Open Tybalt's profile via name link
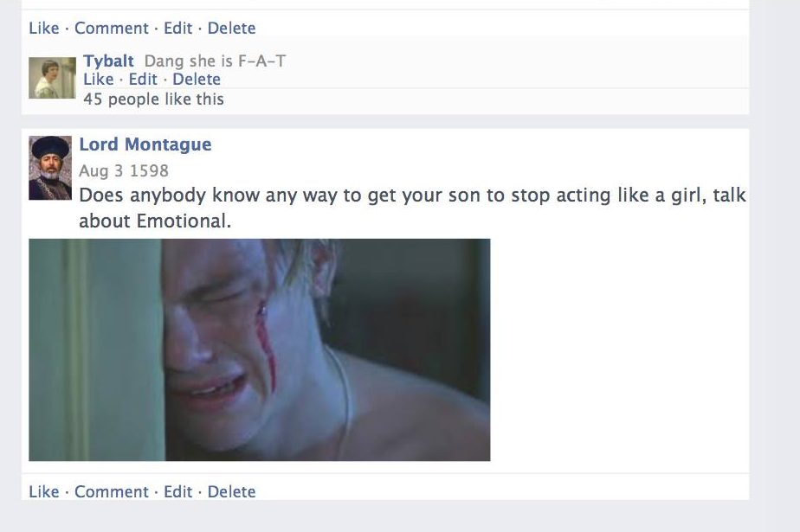Viewport: 800px width, 532px height. [109, 61]
